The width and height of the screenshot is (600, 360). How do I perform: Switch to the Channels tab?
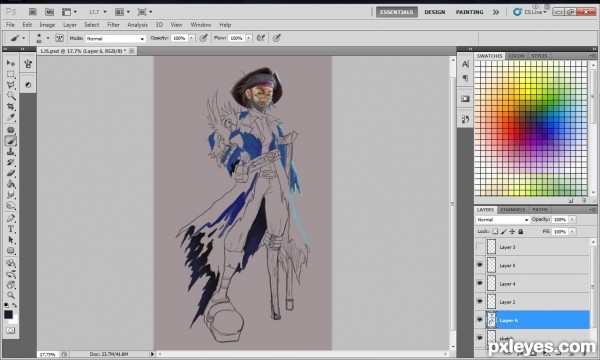513,210
